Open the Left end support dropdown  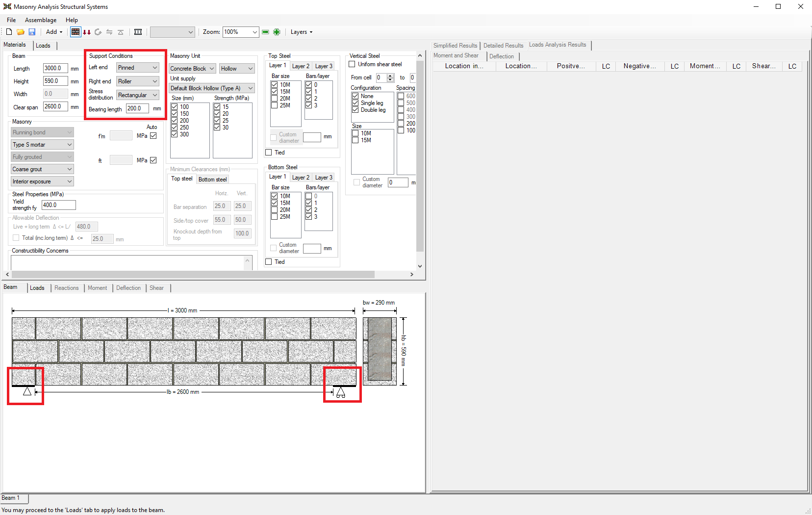(138, 68)
